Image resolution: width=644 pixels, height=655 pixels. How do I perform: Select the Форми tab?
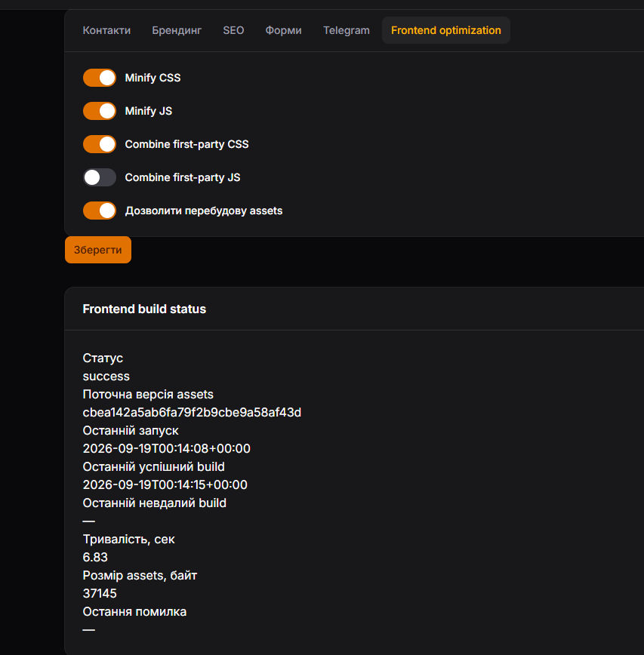(283, 30)
